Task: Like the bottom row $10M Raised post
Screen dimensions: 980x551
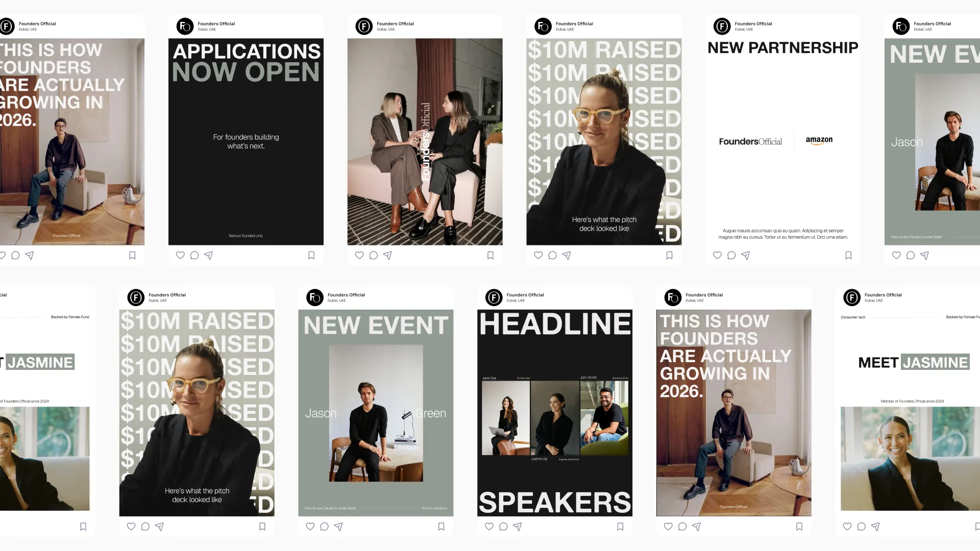Action: [x=131, y=527]
